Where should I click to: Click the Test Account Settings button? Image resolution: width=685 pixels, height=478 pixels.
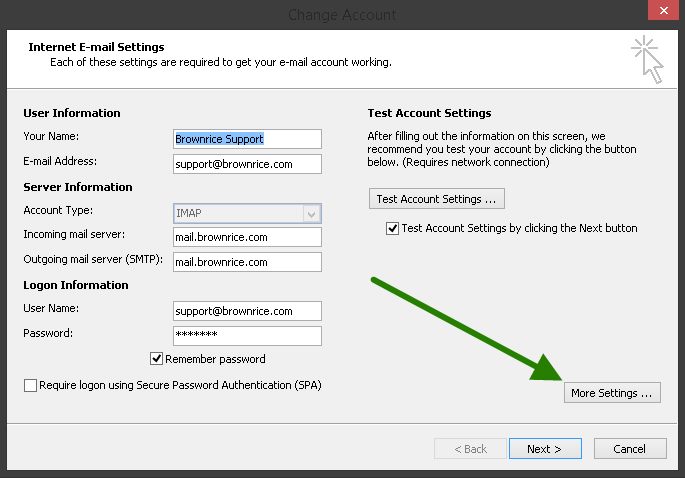click(x=437, y=199)
